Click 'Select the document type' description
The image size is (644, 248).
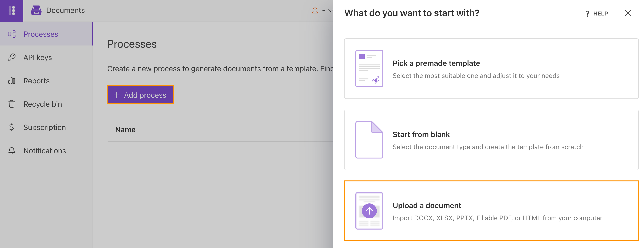[488, 147]
